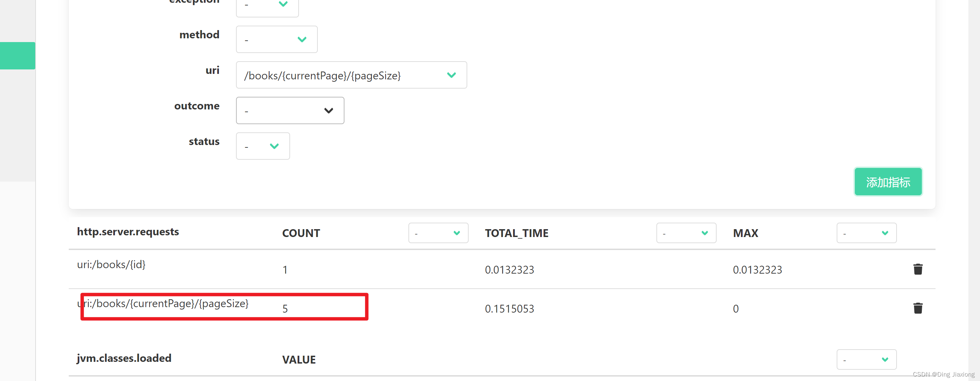This screenshot has width=980, height=381.
Task: Open the COUNT column unit dropdown
Action: [x=438, y=233]
